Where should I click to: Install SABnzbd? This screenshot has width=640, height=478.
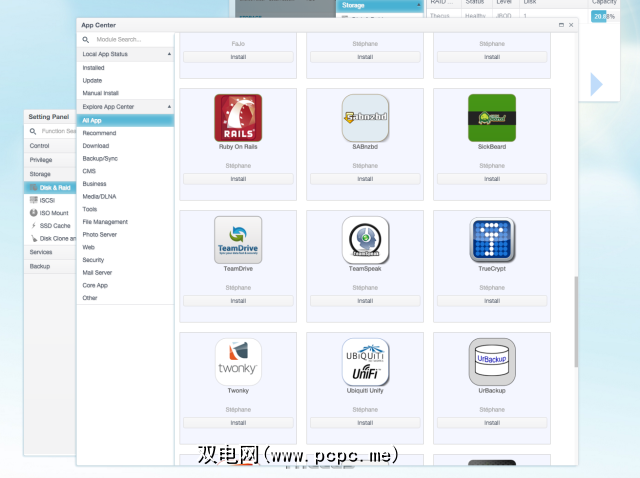[x=365, y=179]
